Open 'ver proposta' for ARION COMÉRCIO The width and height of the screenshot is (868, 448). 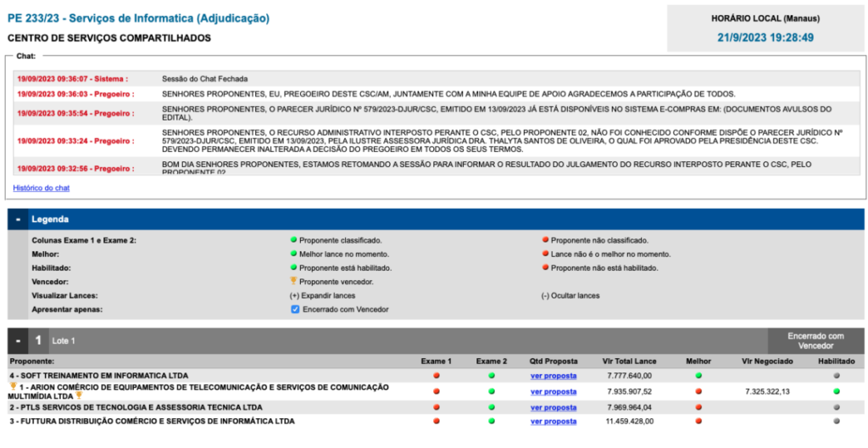(x=554, y=391)
